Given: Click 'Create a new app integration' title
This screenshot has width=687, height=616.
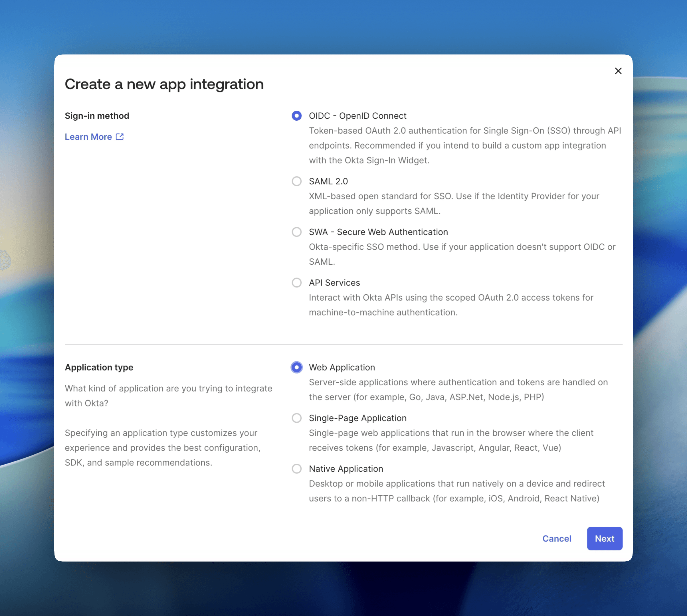Looking at the screenshot, I should pos(164,84).
